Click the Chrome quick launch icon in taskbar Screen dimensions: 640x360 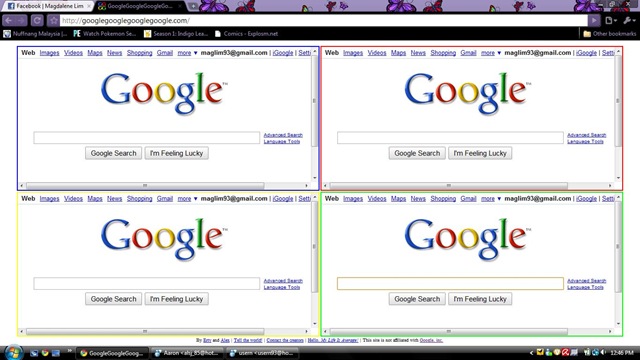click(x=45, y=353)
